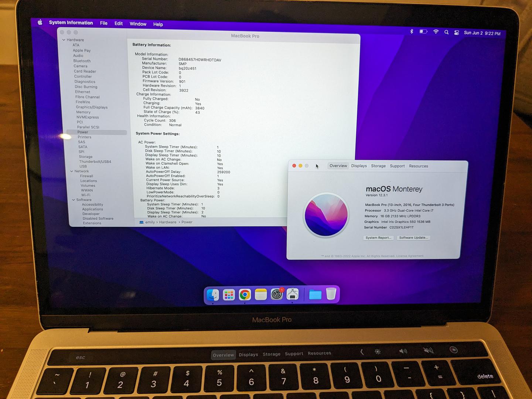Image resolution: width=532 pixels, height=399 pixels.
Task: Switch to Support tab in About This Mac
Action: tap(397, 166)
